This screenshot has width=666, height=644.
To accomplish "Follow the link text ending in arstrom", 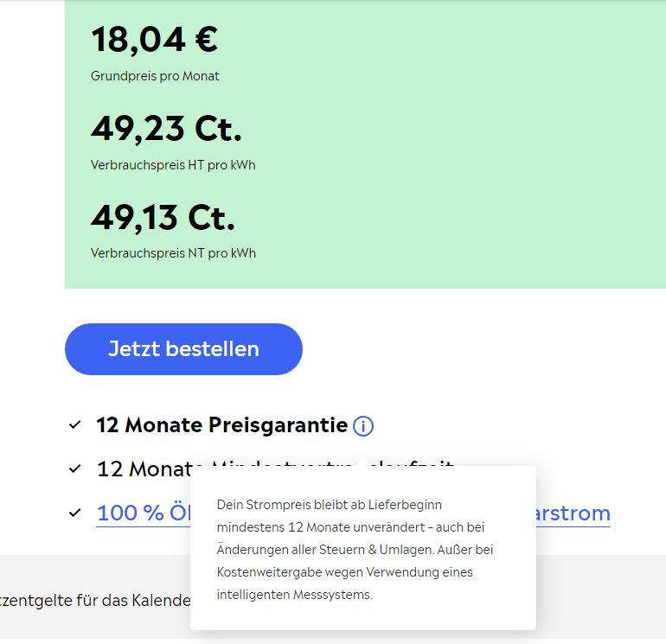I will tap(573, 513).
